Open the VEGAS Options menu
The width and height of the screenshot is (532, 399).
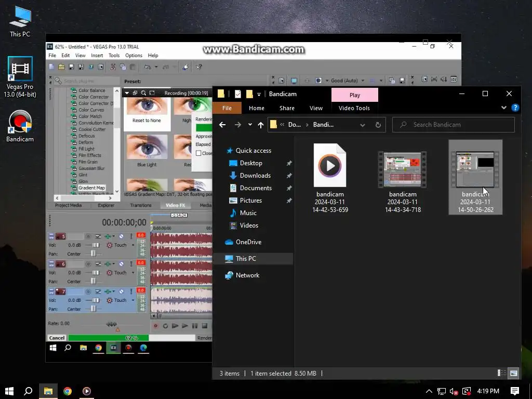(x=134, y=55)
